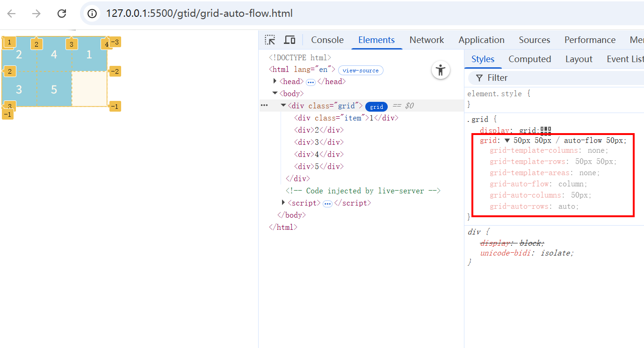Click the unicode-bidi: isolate declaration

[x=527, y=253]
